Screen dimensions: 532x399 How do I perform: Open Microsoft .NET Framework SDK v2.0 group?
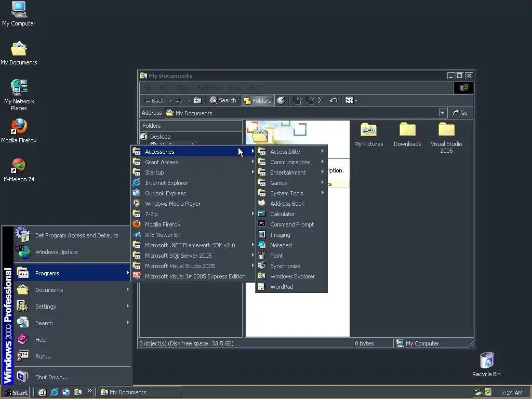coord(193,245)
